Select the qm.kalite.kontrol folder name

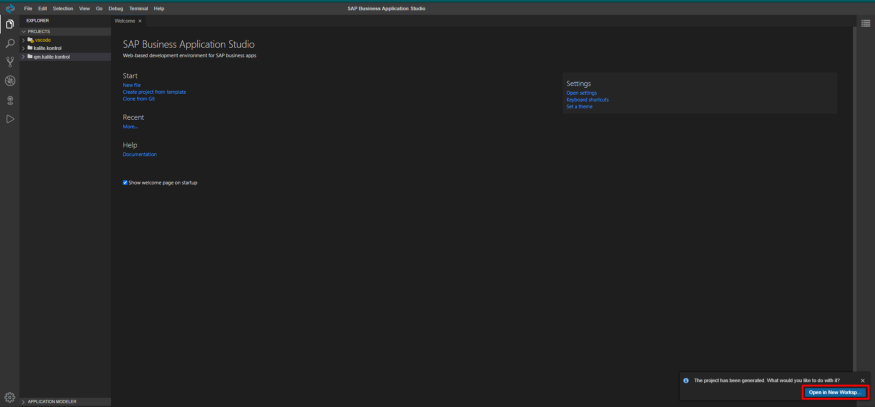[x=52, y=57]
